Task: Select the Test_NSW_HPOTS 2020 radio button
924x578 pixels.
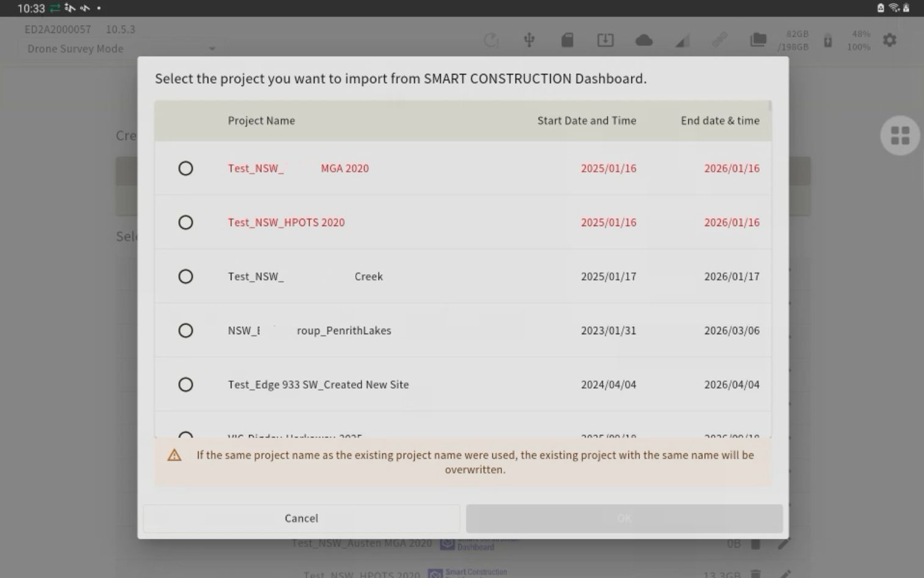Action: (x=186, y=222)
